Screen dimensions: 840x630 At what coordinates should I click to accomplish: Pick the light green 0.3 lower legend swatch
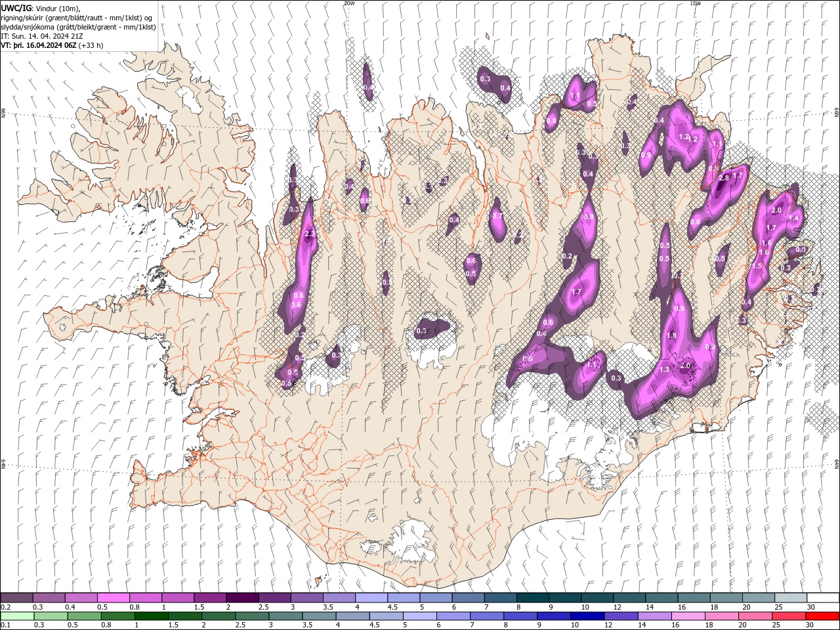coord(50,616)
